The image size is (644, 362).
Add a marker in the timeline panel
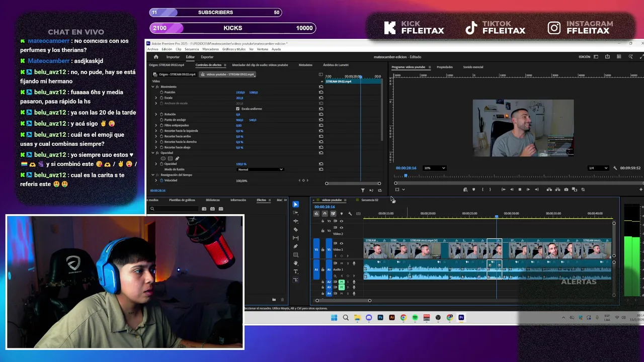(x=341, y=214)
